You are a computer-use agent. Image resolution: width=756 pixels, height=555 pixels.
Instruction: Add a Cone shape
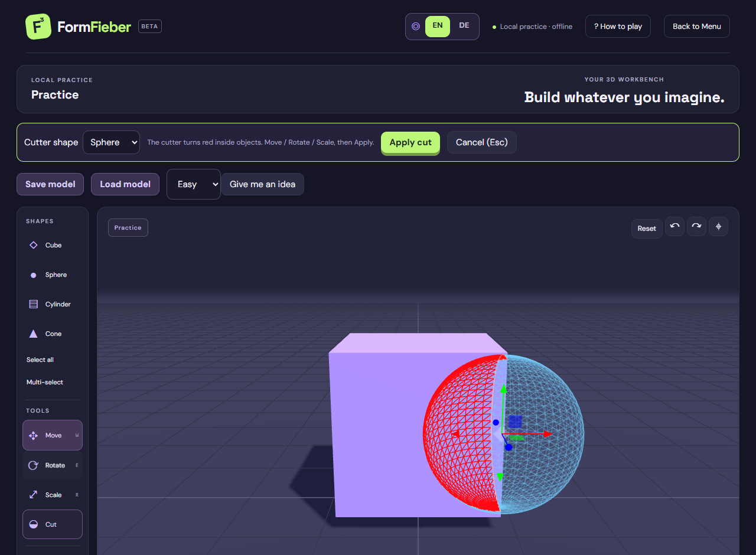(53, 334)
